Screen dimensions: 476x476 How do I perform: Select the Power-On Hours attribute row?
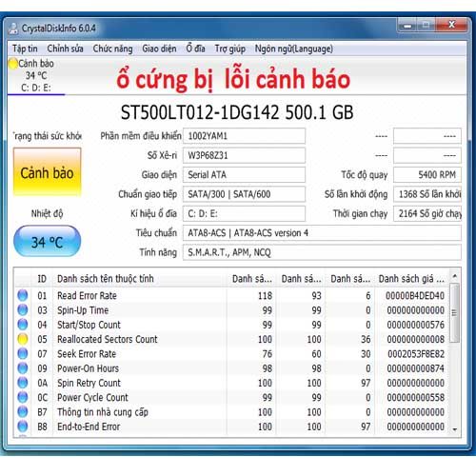click(231, 368)
